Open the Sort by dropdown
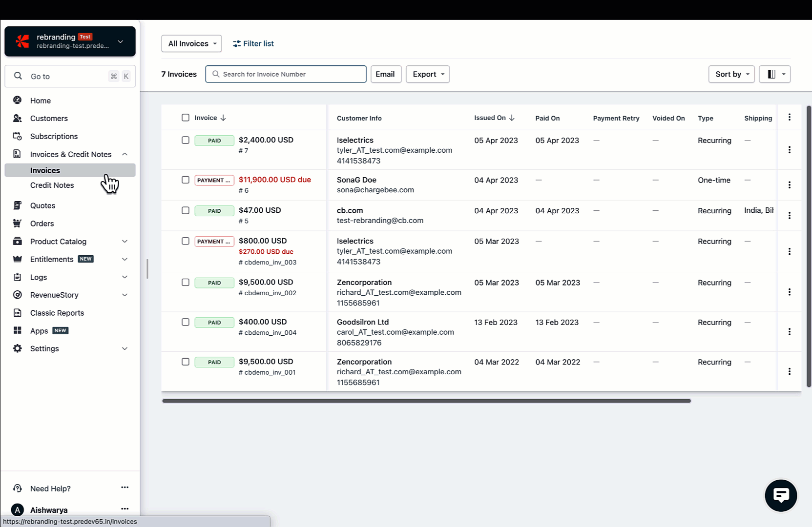 pyautogui.click(x=731, y=74)
